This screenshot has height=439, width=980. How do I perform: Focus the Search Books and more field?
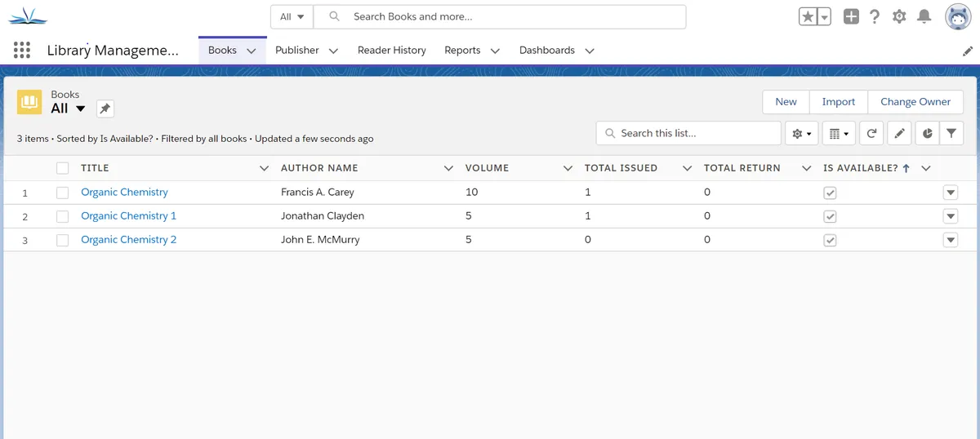point(500,16)
